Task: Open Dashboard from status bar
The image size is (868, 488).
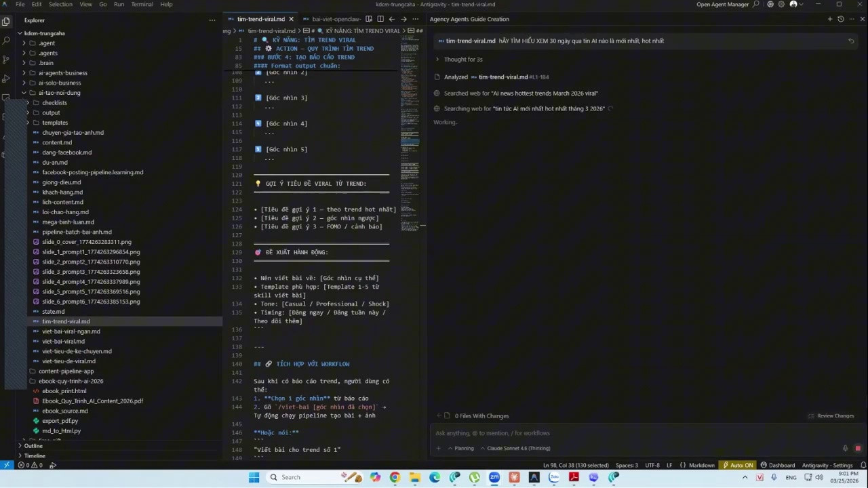Action: coord(778,466)
